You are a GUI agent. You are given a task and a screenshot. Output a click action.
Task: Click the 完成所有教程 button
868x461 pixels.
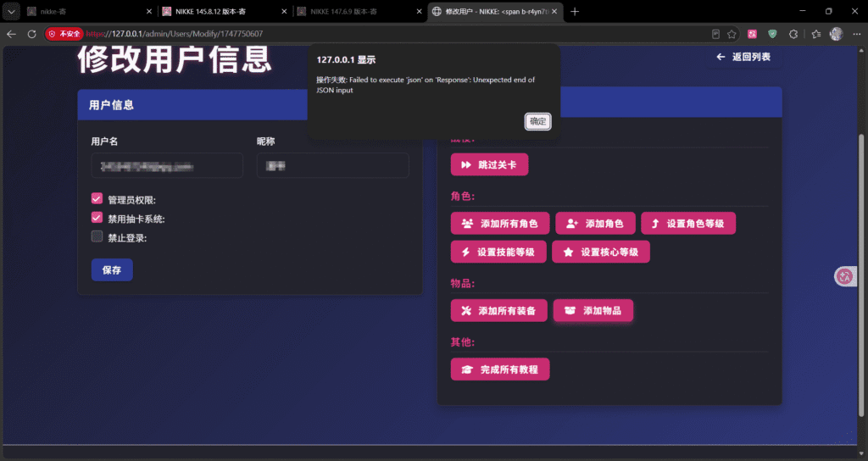pyautogui.click(x=500, y=369)
